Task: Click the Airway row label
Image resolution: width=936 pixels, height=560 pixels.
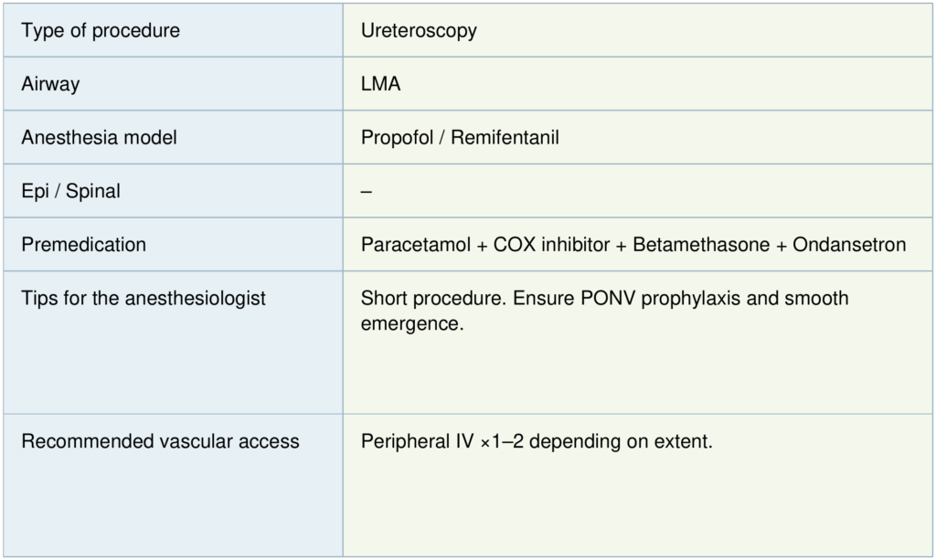Action: (x=50, y=84)
